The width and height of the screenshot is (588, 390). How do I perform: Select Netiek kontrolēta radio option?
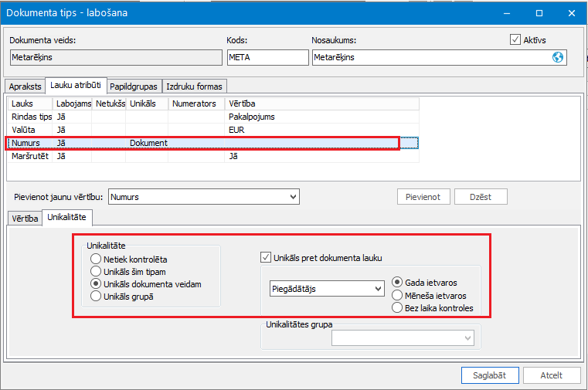point(96,259)
